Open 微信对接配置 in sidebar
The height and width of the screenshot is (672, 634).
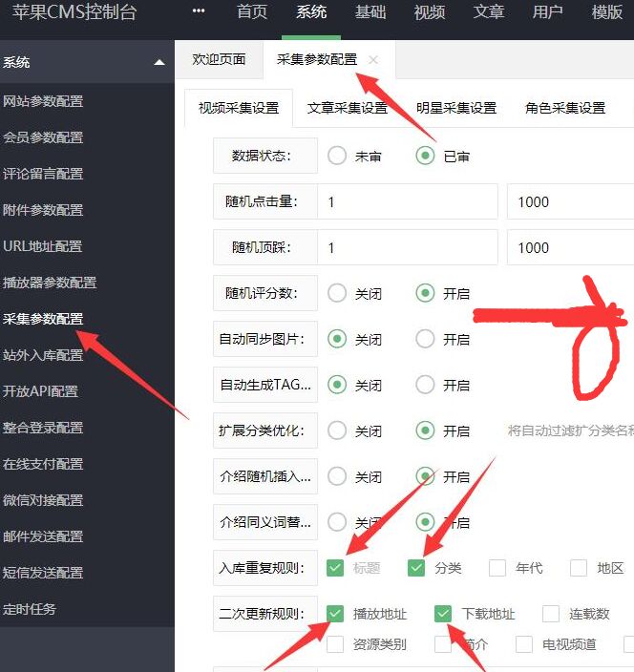click(43, 500)
